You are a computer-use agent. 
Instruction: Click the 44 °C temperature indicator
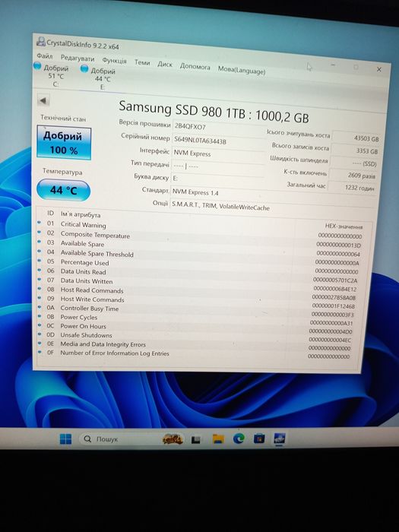[x=63, y=190]
